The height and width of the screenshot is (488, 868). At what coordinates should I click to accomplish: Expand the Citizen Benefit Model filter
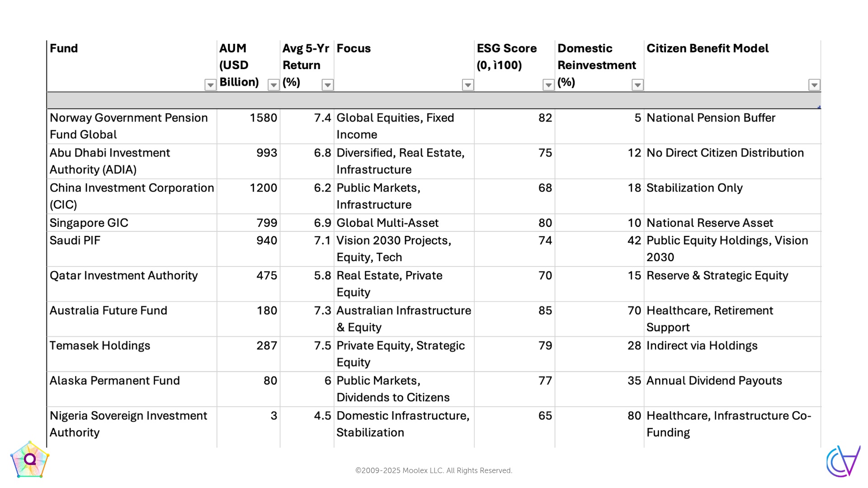pos(814,85)
